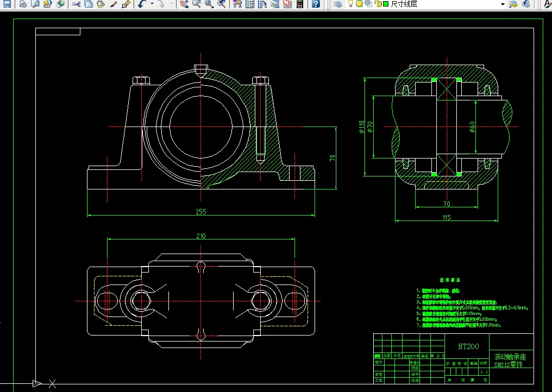Viewport: 552px width, 392px height.
Task: Click the Cut scissors icon
Action: pos(76,4)
